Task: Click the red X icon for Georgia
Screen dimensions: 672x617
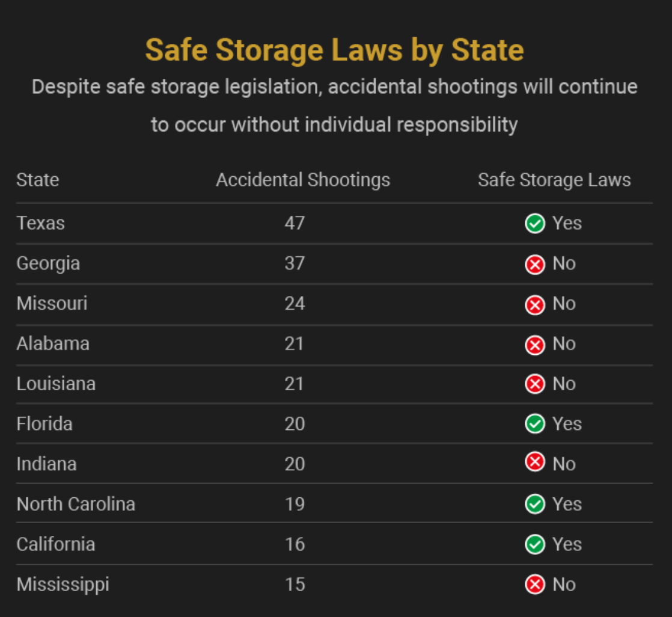Action: point(534,264)
